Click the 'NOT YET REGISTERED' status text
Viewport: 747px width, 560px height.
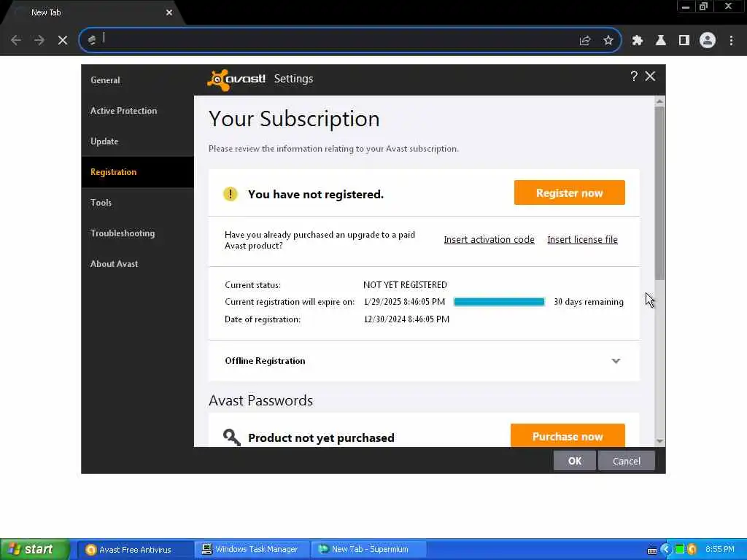click(x=405, y=285)
